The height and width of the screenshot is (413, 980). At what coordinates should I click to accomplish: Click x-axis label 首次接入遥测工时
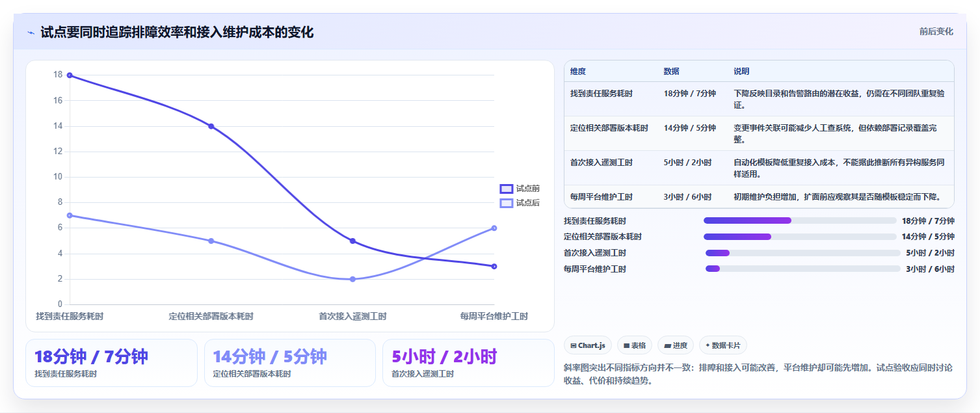tap(352, 316)
